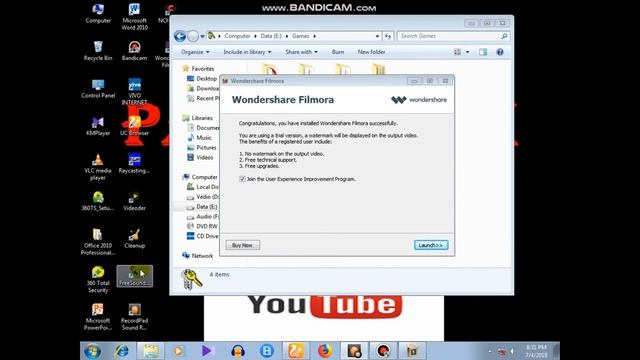Open the Include in library dropdown
The width and height of the screenshot is (640, 360).
247,52
